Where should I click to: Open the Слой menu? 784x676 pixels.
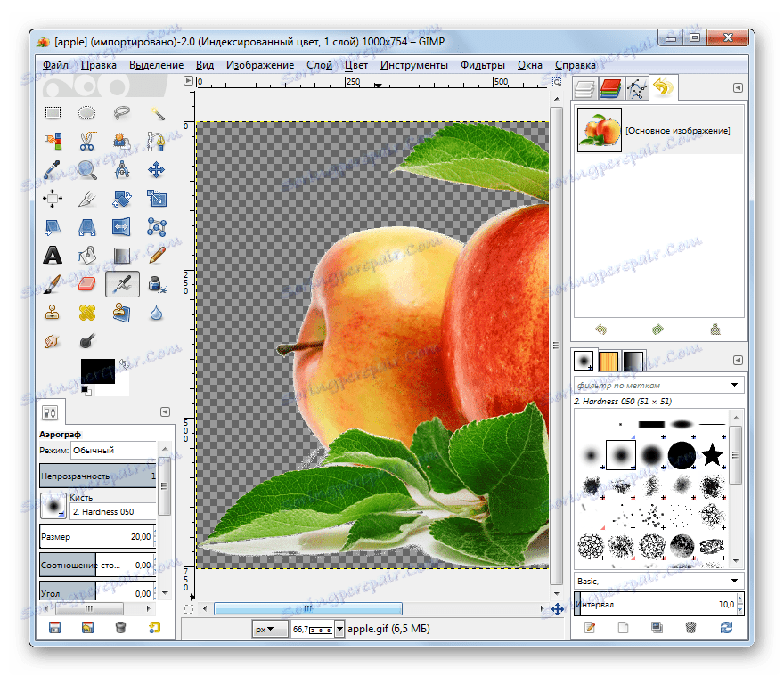(319, 65)
